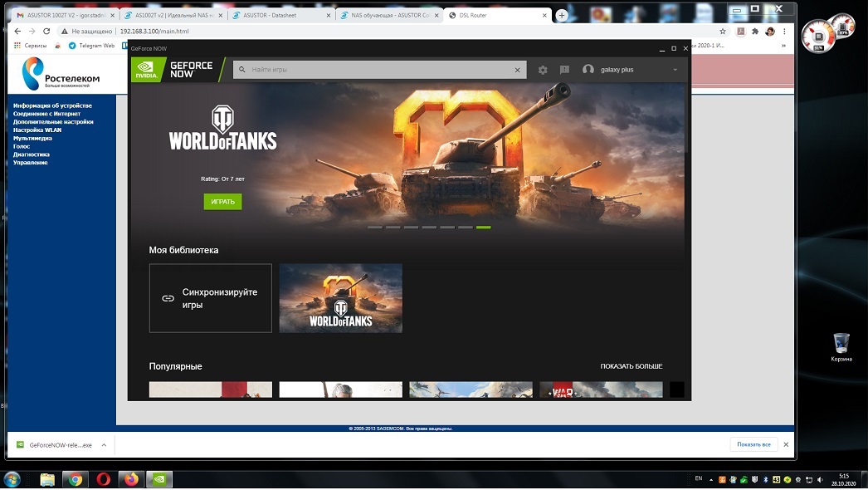Viewport: 868px width, 490px height.
Task: Click the GeForce NOW taskbar icon
Action: 158,479
